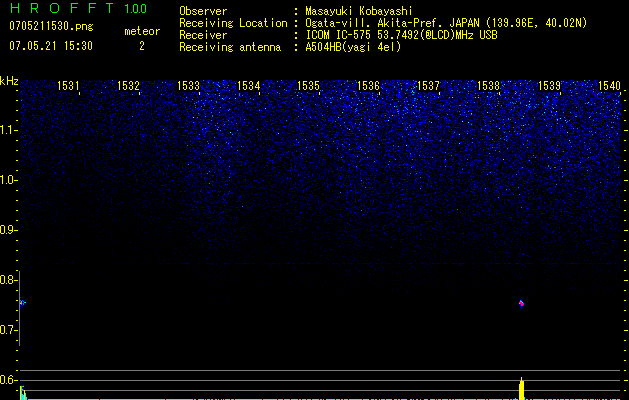Viewport: 629px width, 400px height.
Task: Click the kHz axis unit label
Action: point(9,81)
